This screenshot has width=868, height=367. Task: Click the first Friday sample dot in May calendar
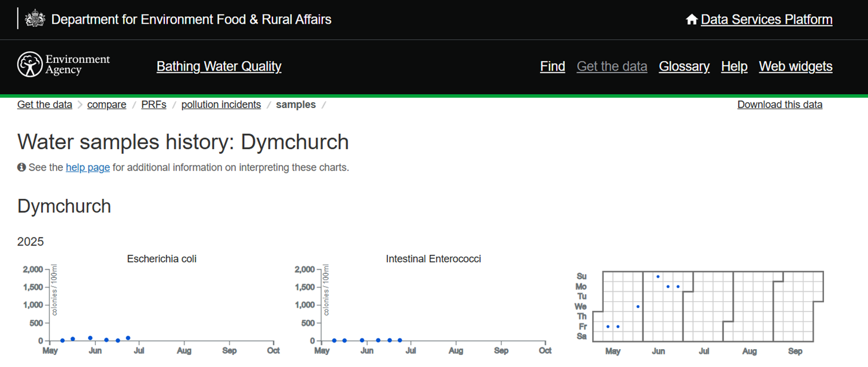point(608,327)
